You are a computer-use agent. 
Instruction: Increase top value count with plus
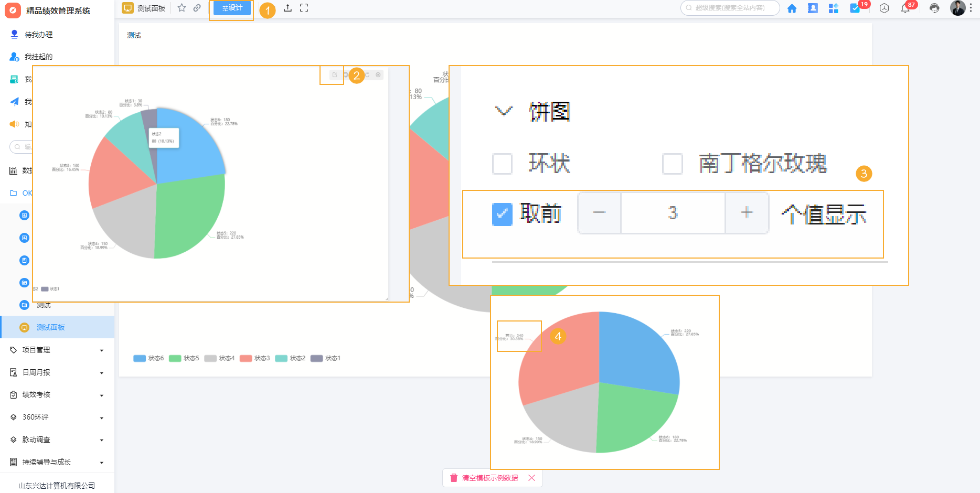click(x=747, y=213)
